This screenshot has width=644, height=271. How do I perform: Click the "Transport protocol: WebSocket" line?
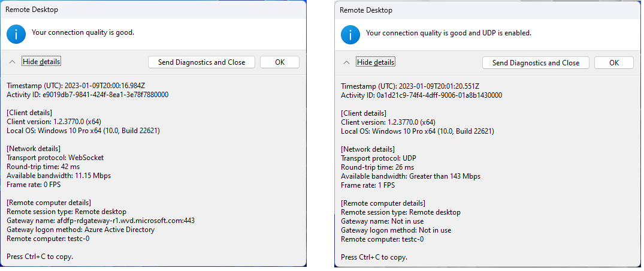point(56,158)
